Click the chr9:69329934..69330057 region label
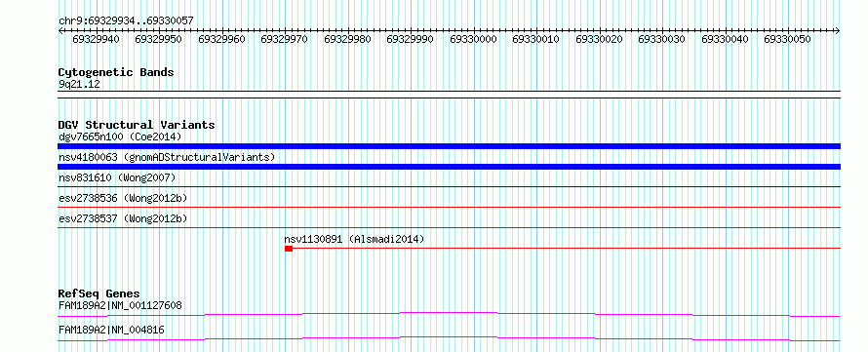Image resolution: width=868 pixels, height=352 pixels. click(126, 21)
